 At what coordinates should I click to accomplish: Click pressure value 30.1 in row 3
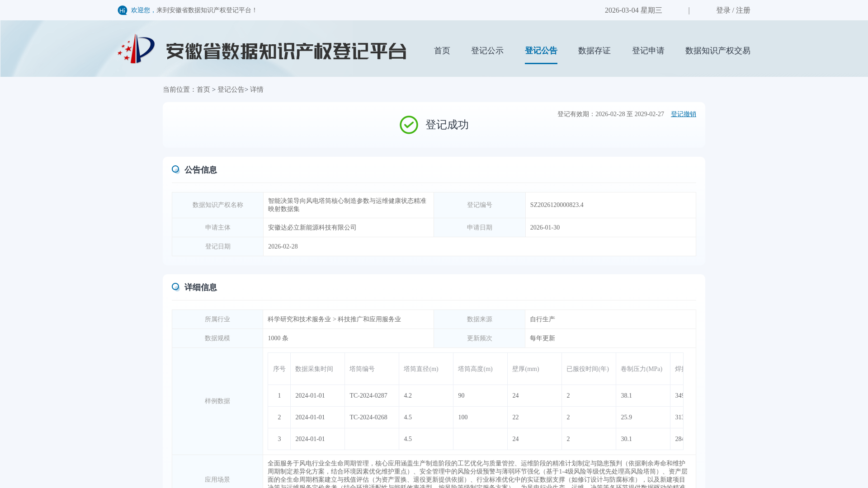[626, 439]
